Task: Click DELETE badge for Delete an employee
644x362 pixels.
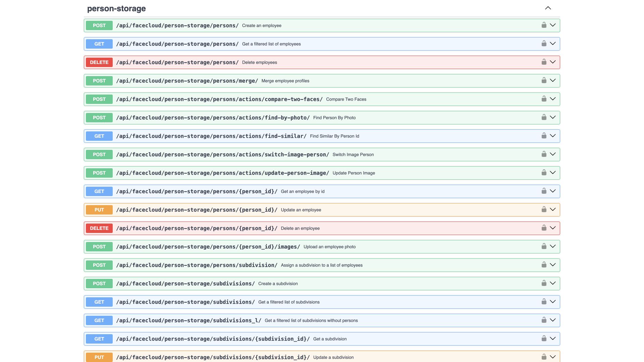Action: [x=99, y=228]
